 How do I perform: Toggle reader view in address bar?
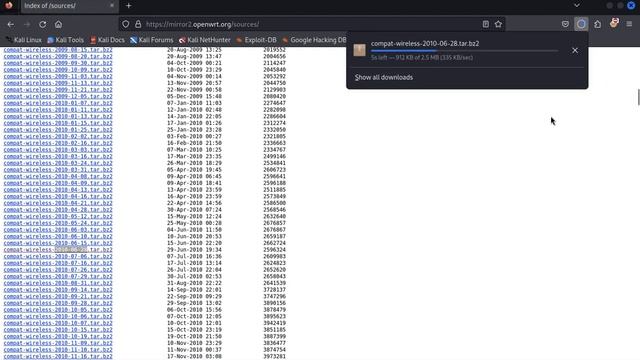(486, 24)
